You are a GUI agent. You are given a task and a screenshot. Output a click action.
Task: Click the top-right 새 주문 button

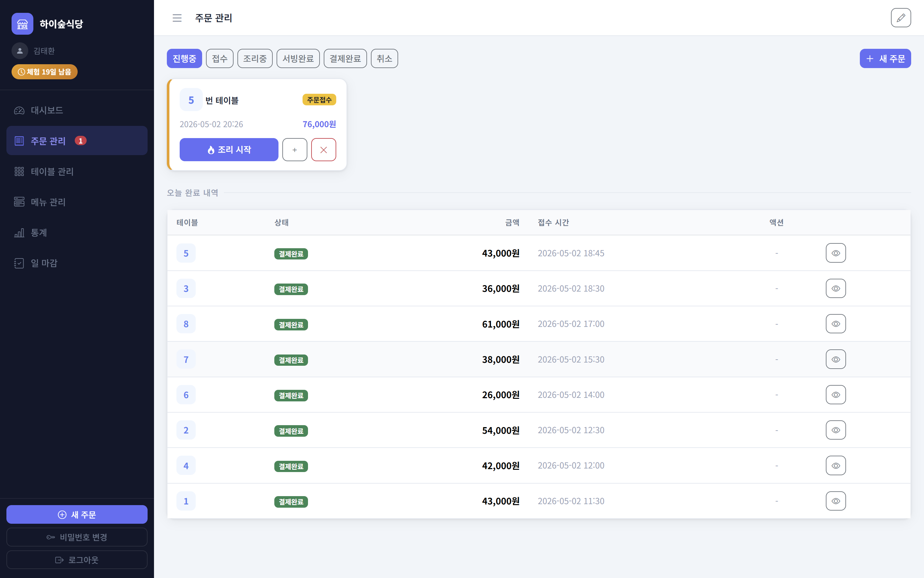885,58
